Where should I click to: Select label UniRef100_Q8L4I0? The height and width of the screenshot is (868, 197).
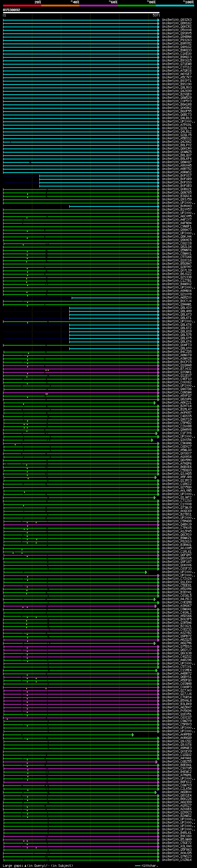pyautogui.click(x=177, y=308)
